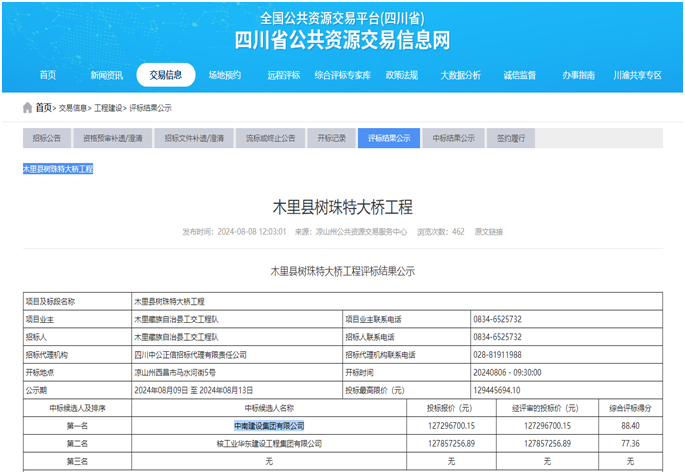Image resolution: width=685 pixels, height=474 pixels.
Task: Open 办事指南 in the top navigation
Action: coord(578,75)
